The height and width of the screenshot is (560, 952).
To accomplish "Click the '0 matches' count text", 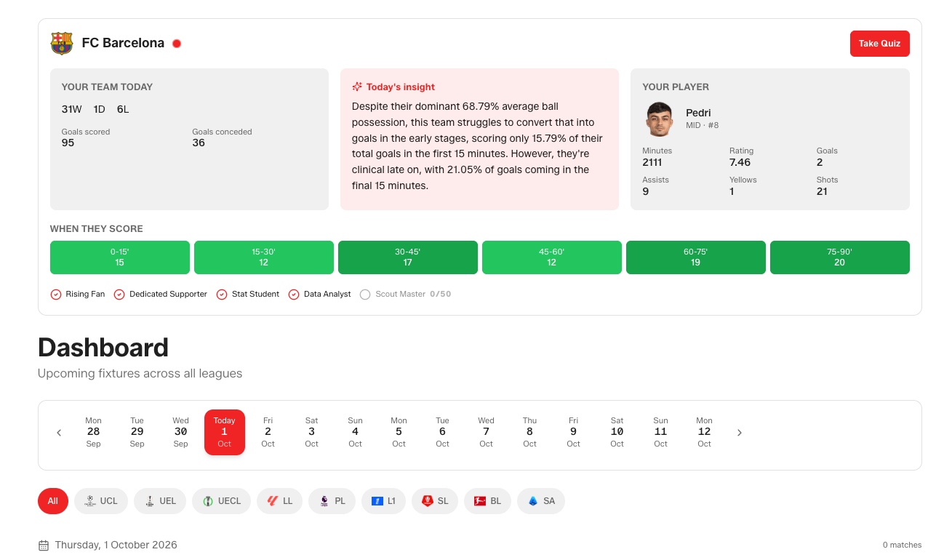I will pyautogui.click(x=902, y=545).
